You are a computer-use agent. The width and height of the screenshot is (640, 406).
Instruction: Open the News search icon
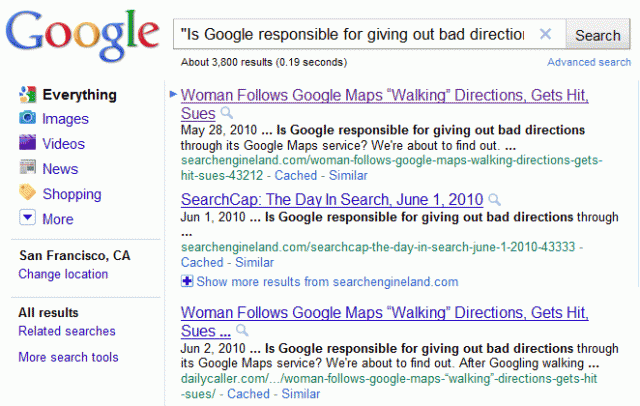pos(27,169)
